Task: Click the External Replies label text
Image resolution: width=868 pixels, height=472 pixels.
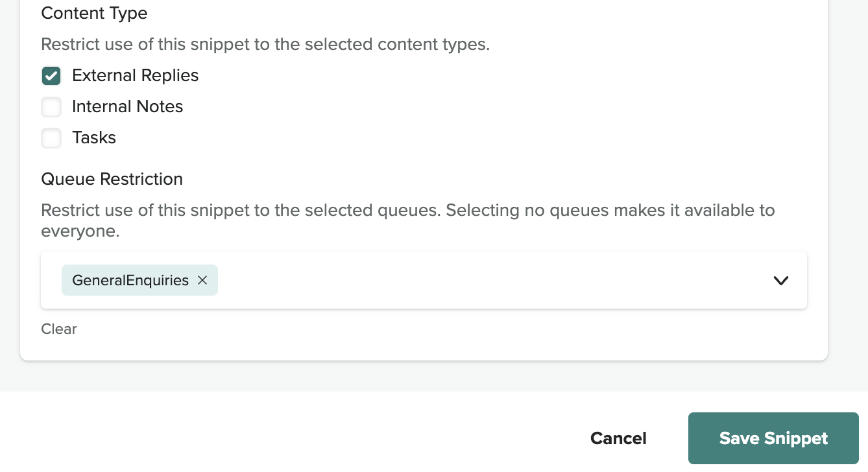Action: coord(135,76)
